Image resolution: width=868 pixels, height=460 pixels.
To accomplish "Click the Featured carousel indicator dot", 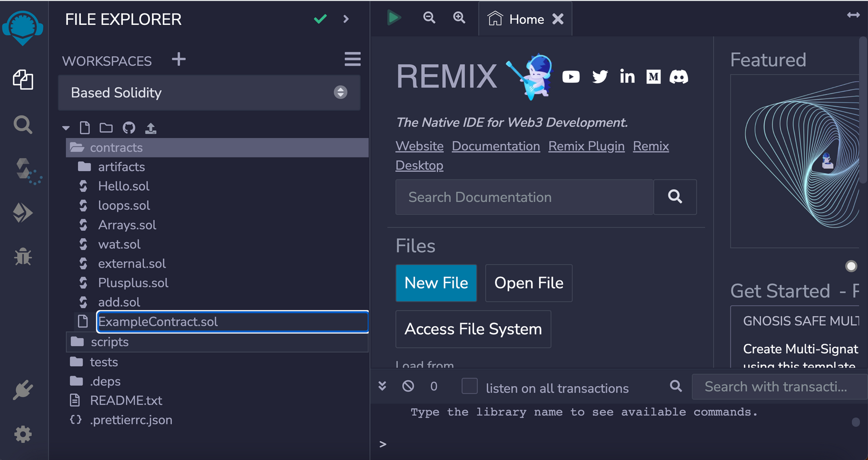I will tap(851, 266).
